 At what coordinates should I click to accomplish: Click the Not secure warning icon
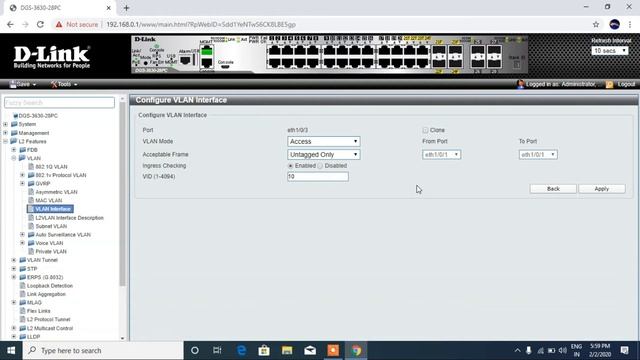tap(59, 24)
